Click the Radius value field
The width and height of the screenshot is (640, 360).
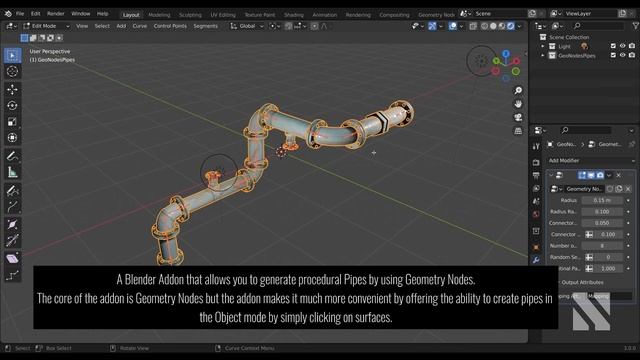tap(602, 200)
